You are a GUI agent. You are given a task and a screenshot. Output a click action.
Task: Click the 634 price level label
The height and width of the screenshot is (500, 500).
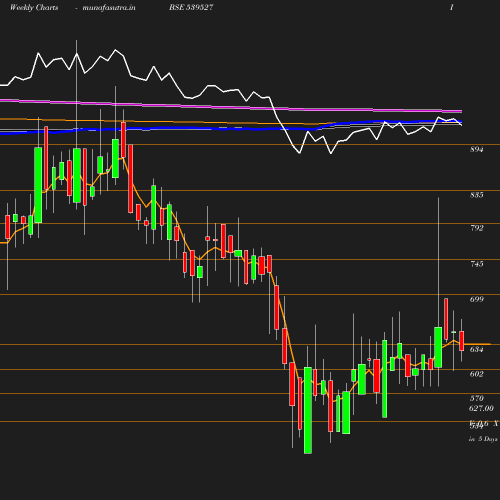477,349
